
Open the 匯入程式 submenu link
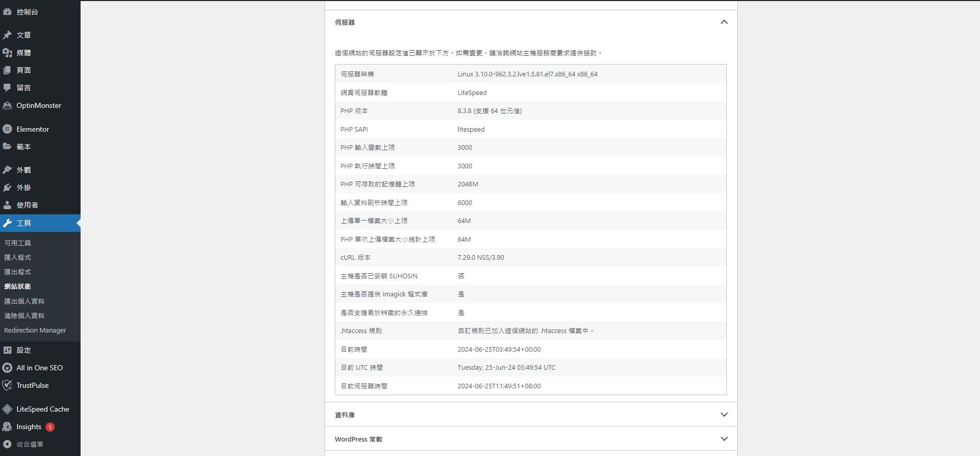click(18, 257)
